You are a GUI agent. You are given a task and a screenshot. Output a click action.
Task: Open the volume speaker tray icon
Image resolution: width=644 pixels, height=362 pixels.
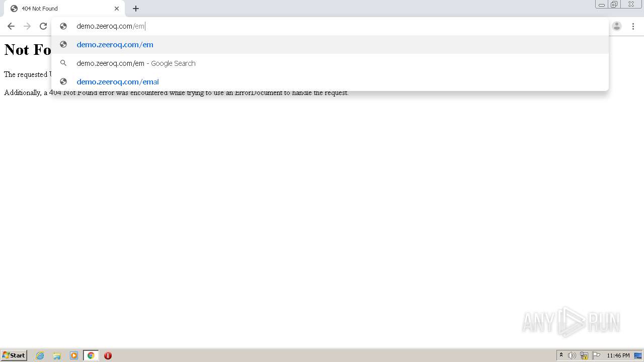pos(572,355)
